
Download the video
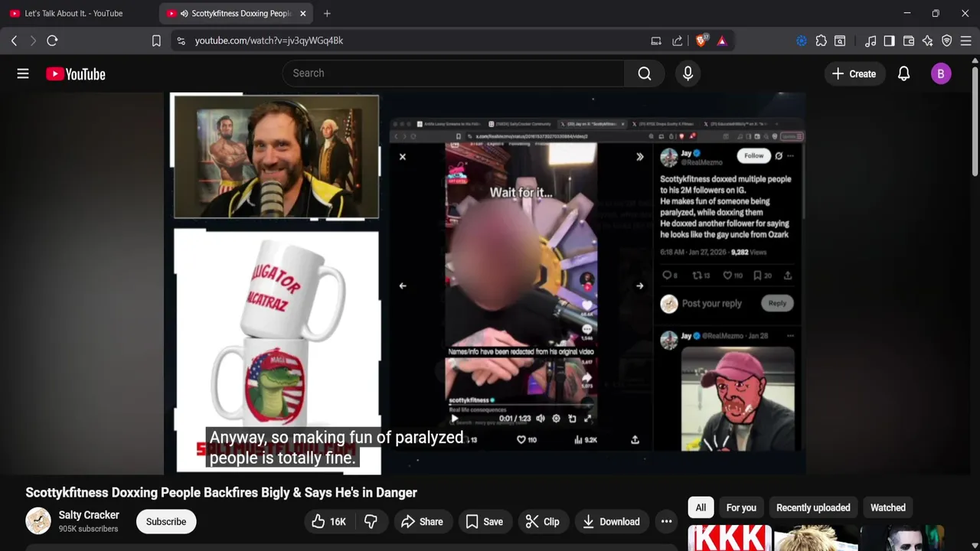[611, 522]
